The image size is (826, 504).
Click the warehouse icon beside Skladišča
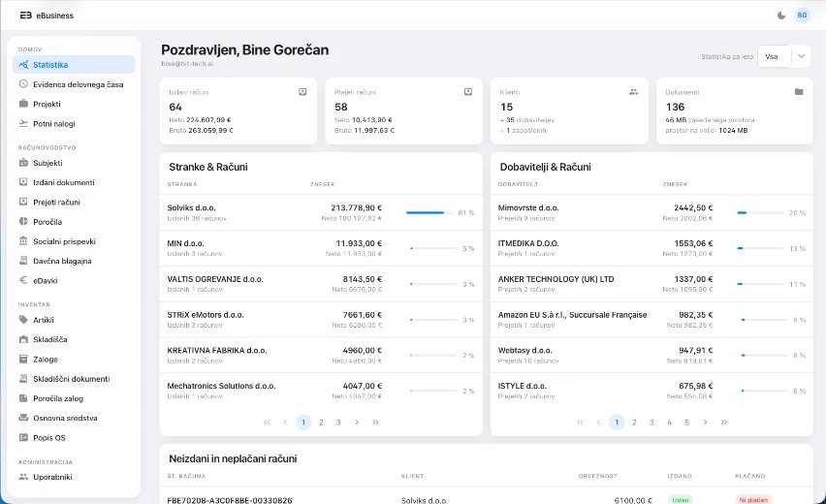23,339
